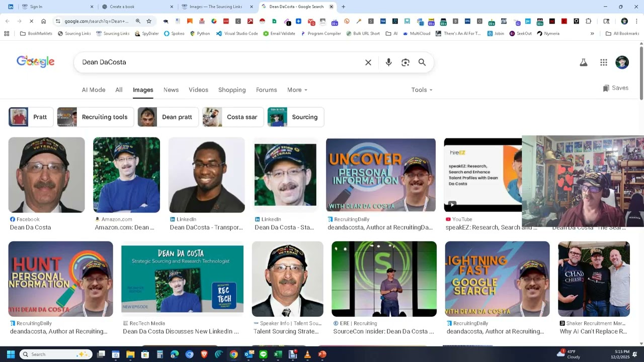This screenshot has height=362, width=644.
Task: Filter images by Recruiting tools chip
Action: [x=96, y=117]
